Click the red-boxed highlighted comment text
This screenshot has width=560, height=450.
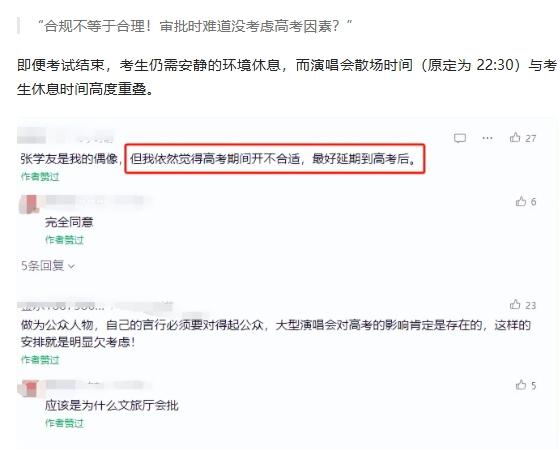click(x=274, y=159)
